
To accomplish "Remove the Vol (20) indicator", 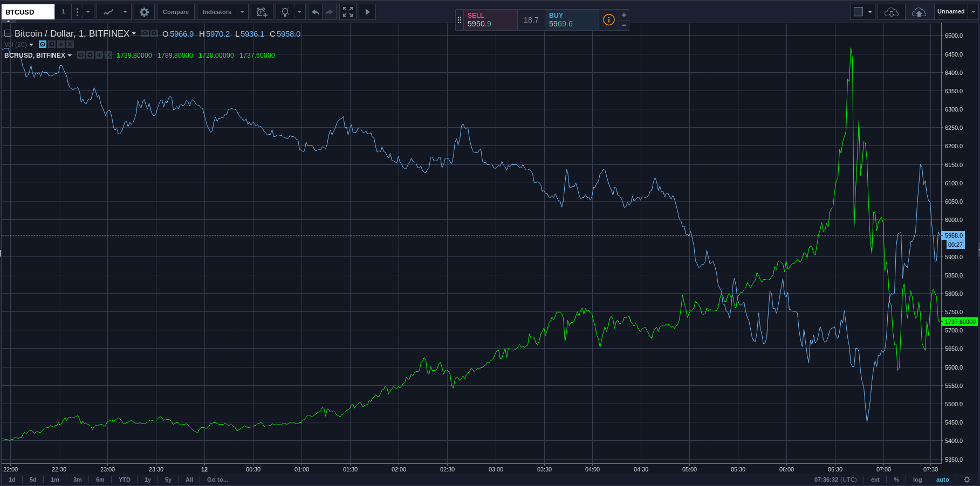I will coord(70,44).
